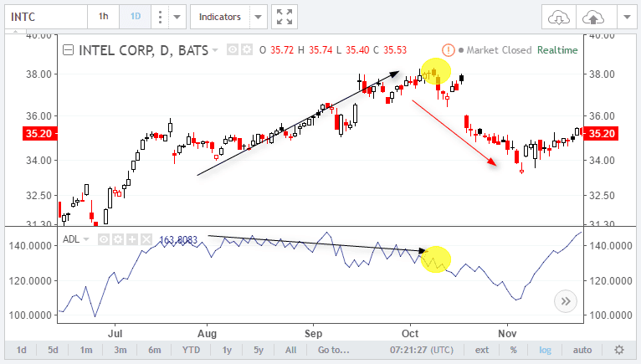Select the 1y range button
641x364 pixels.
[227, 350]
